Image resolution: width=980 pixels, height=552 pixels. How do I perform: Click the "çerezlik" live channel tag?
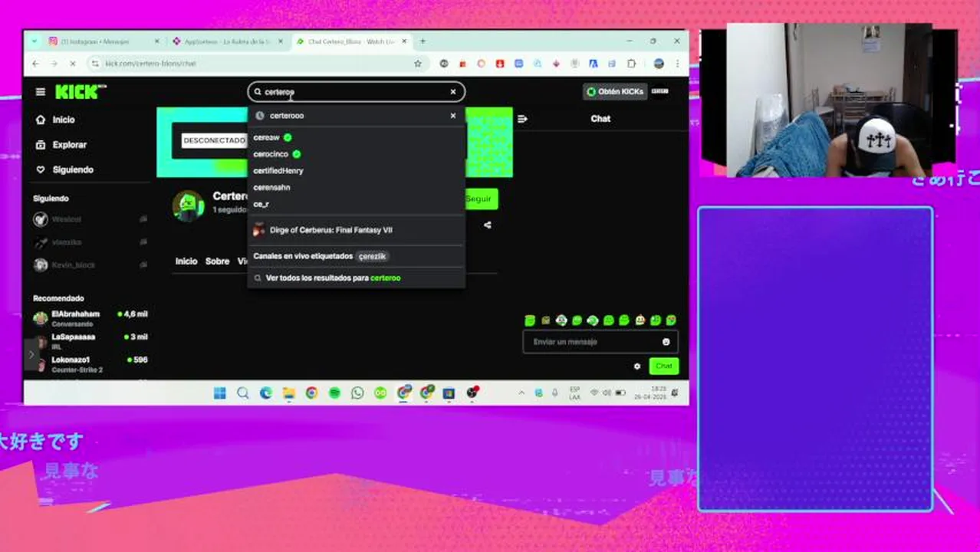(x=373, y=256)
